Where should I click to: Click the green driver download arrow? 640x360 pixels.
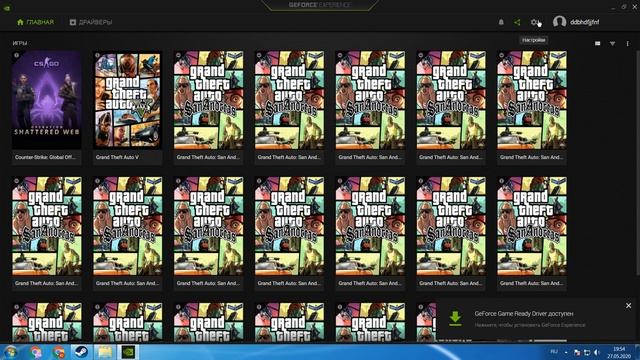(x=455, y=318)
